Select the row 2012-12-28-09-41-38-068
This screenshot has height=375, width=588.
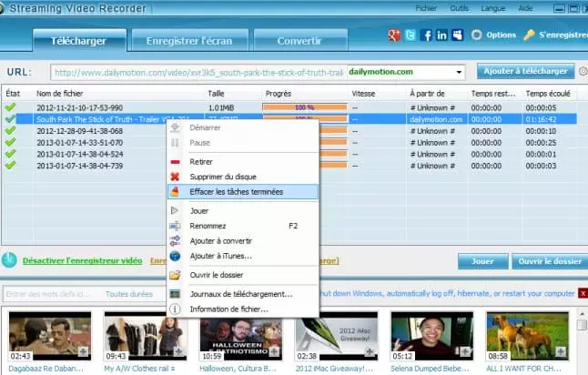point(289,131)
